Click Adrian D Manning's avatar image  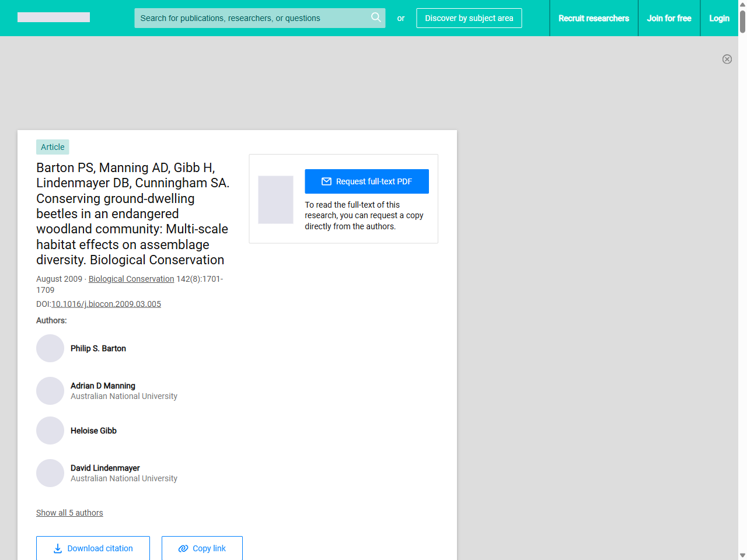(50, 391)
